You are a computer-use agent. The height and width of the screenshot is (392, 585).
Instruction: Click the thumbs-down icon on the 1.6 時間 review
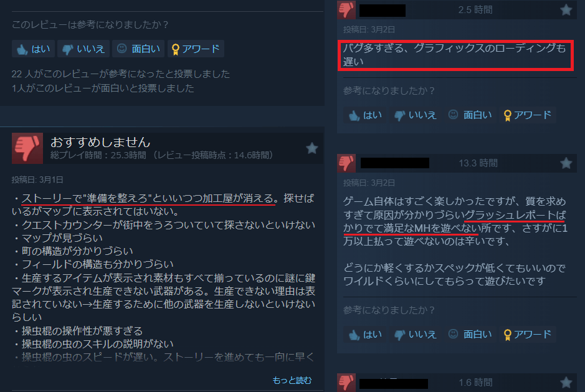pyautogui.click(x=346, y=383)
